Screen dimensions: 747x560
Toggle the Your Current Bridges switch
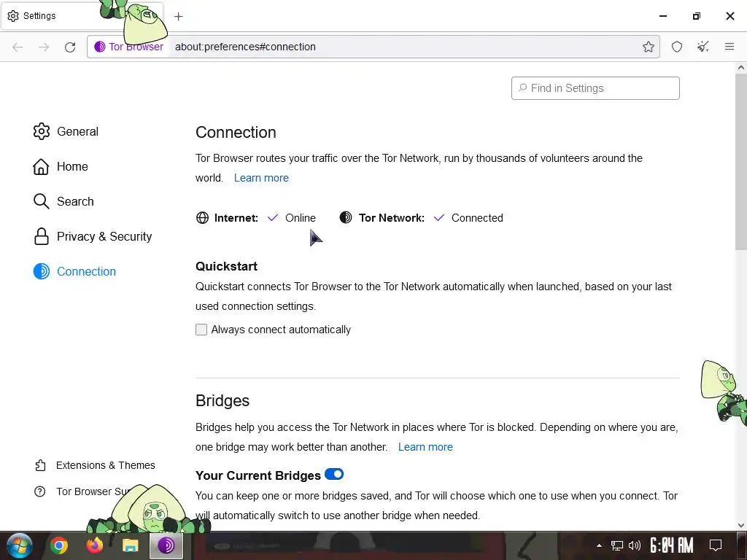pos(334,474)
